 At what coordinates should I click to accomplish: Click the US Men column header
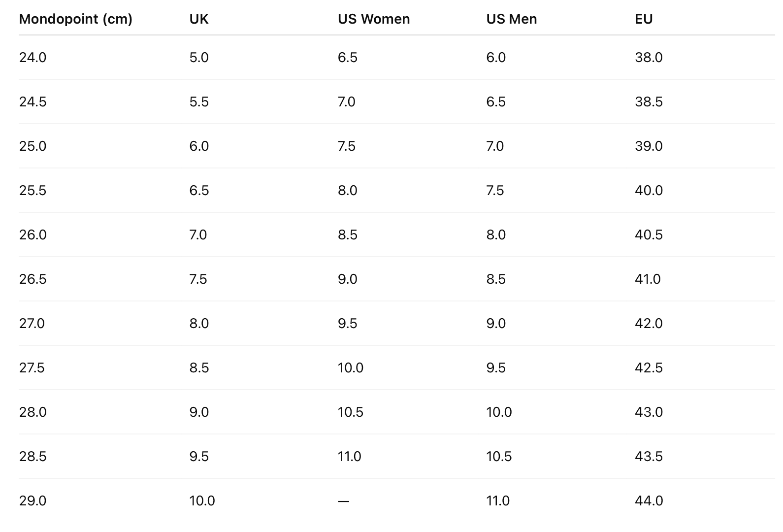pos(512,19)
